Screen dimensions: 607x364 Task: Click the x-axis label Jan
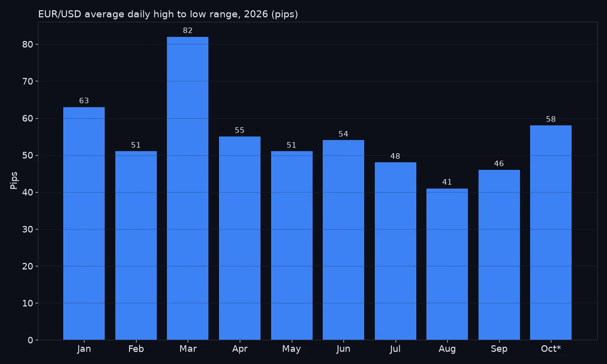(84, 349)
